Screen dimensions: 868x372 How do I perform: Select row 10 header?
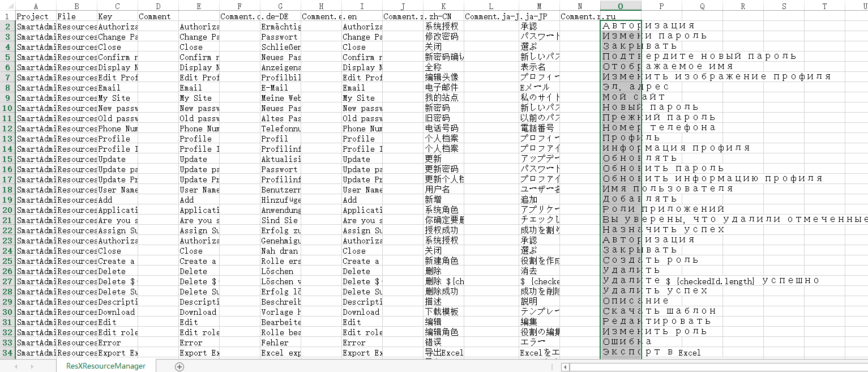coord(7,108)
